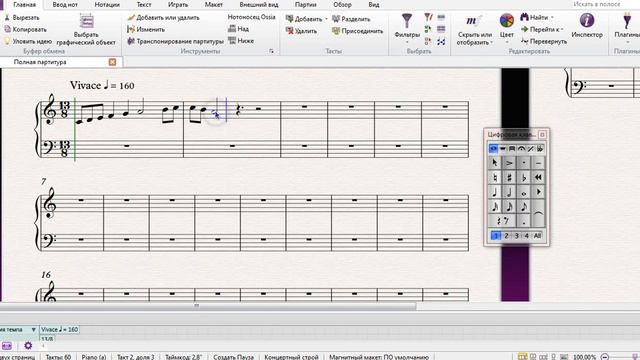This screenshot has width=640, height=360.
Task: Click the advanced filter funnel with pencil
Action: [428, 17]
